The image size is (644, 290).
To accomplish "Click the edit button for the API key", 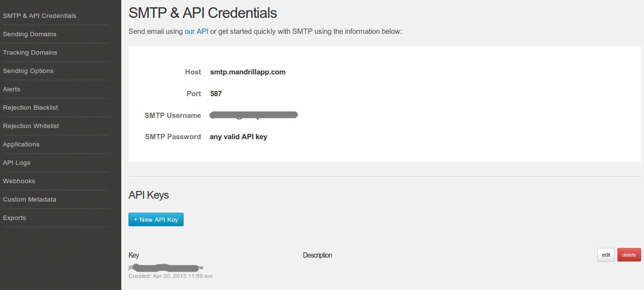I will (606, 255).
